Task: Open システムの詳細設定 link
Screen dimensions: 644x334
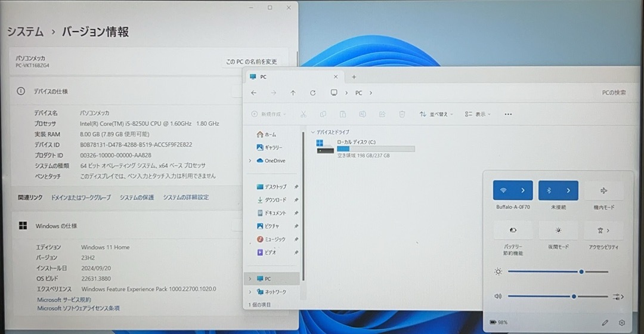Action: [x=186, y=197]
